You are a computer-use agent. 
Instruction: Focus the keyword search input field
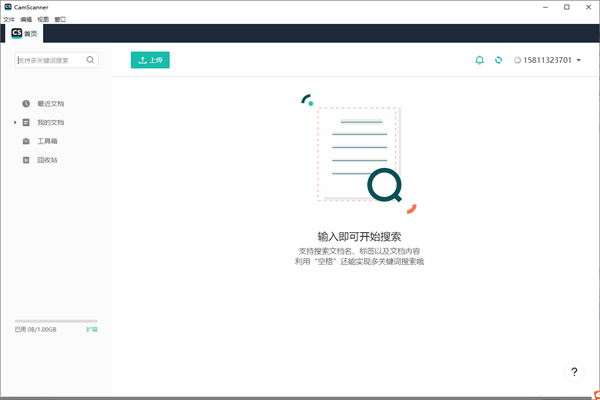pos(50,60)
